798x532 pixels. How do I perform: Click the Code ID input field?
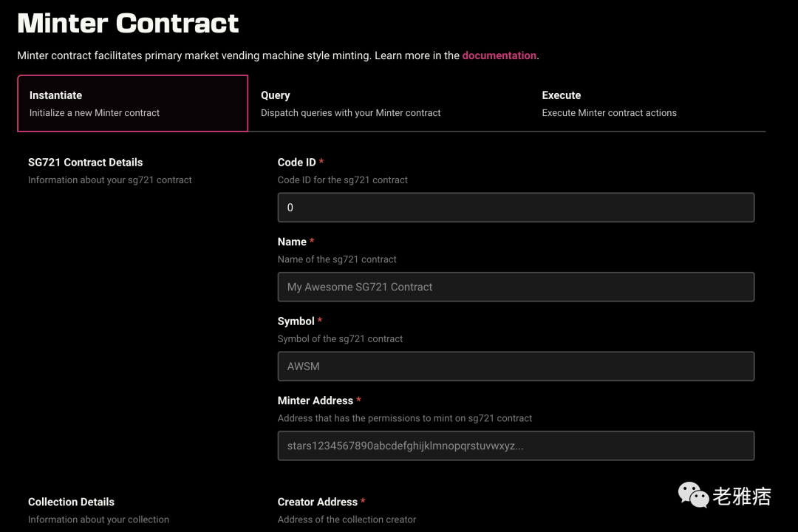click(516, 208)
